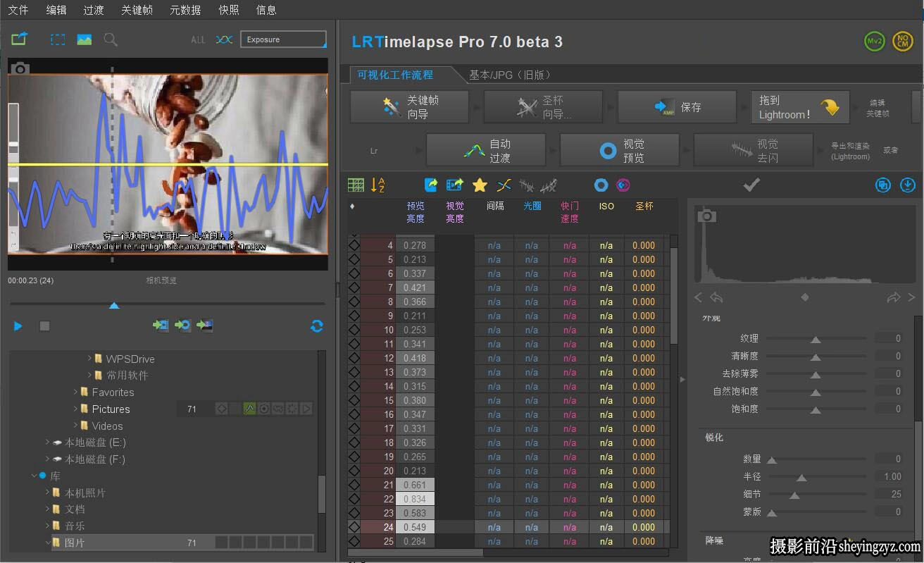This screenshot has height=563, width=924.
Task: Click the green table grid icon
Action: pyautogui.click(x=356, y=185)
